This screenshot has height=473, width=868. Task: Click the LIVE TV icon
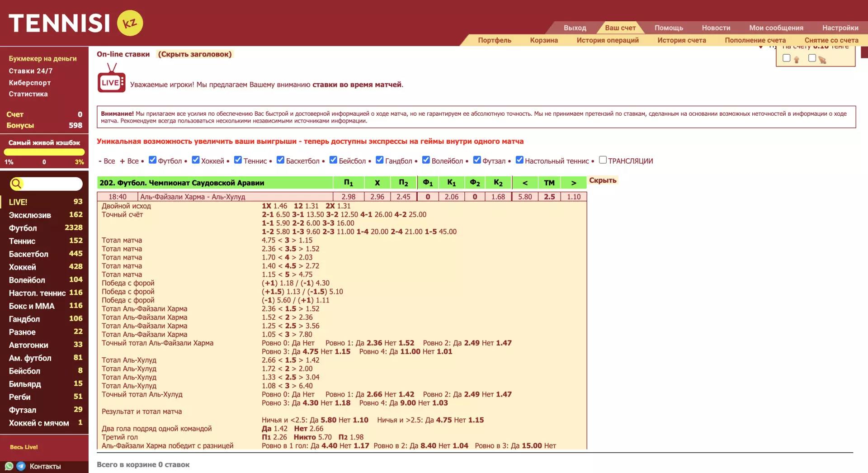point(111,78)
